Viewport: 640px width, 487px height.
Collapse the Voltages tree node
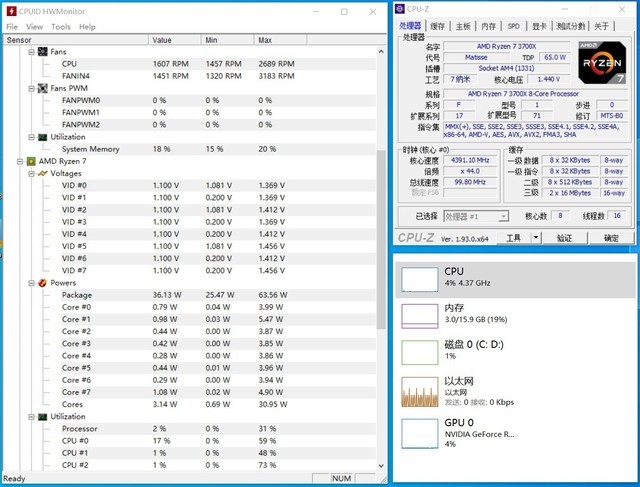point(31,173)
